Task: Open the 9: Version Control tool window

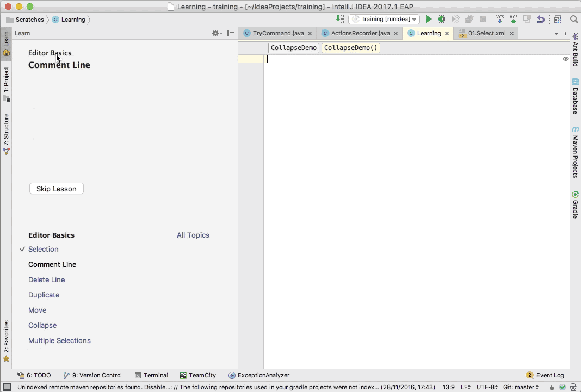Action: tap(92, 375)
